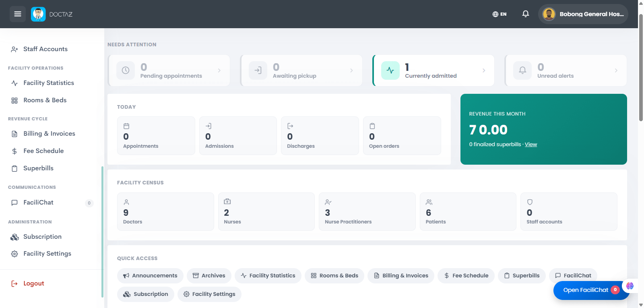Click the Facility Settings gear icon in sidebar
This screenshot has width=644, height=308.
(14, 254)
